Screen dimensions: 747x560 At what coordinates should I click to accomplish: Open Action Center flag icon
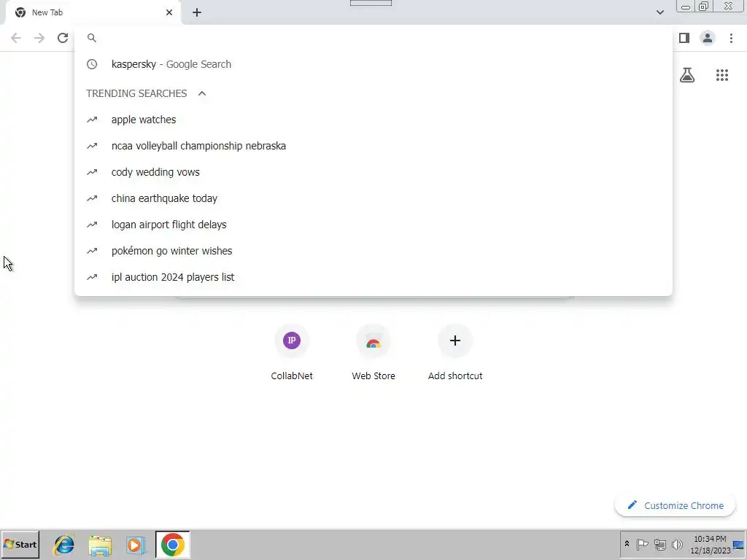point(642,544)
